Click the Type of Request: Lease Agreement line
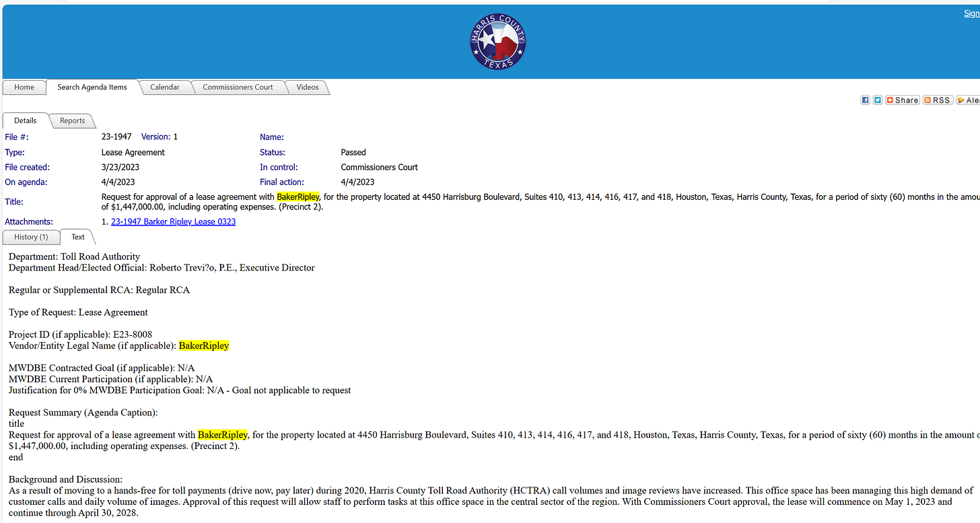This screenshot has width=980, height=523. [78, 312]
